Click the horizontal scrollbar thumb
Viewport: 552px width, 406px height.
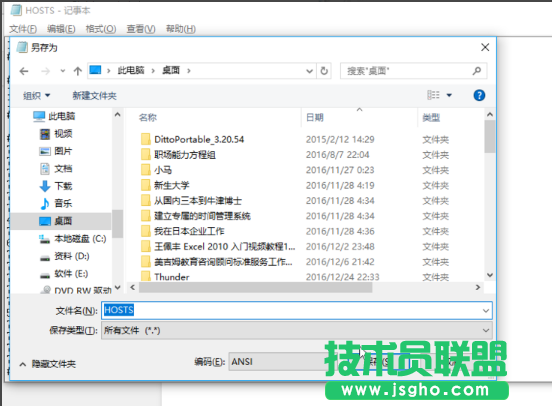pos(256,288)
